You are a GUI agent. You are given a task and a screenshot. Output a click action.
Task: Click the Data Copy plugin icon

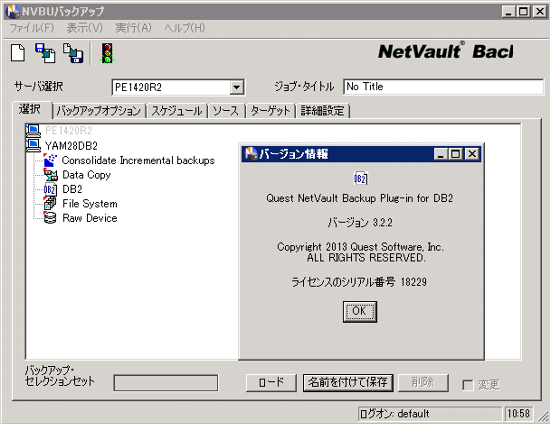pyautogui.click(x=50, y=175)
